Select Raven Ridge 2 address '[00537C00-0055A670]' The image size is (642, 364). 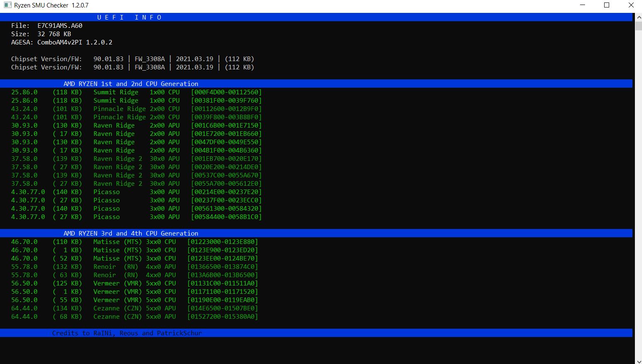pyautogui.click(x=227, y=175)
